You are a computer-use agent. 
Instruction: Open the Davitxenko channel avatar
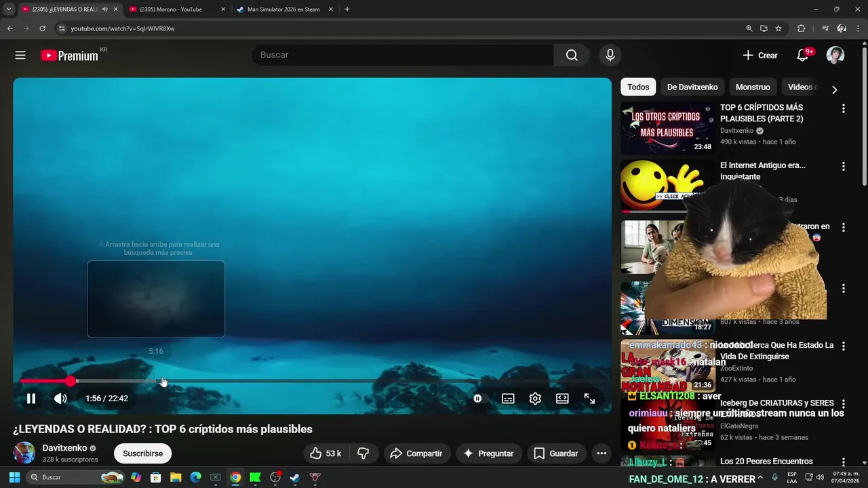coord(24,453)
